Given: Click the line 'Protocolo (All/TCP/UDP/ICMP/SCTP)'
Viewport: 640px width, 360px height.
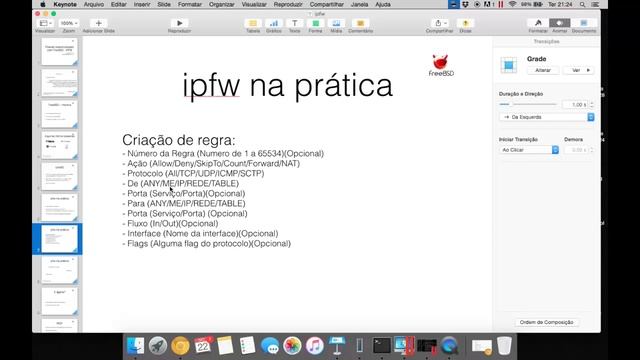Looking at the screenshot, I should [x=193, y=173].
